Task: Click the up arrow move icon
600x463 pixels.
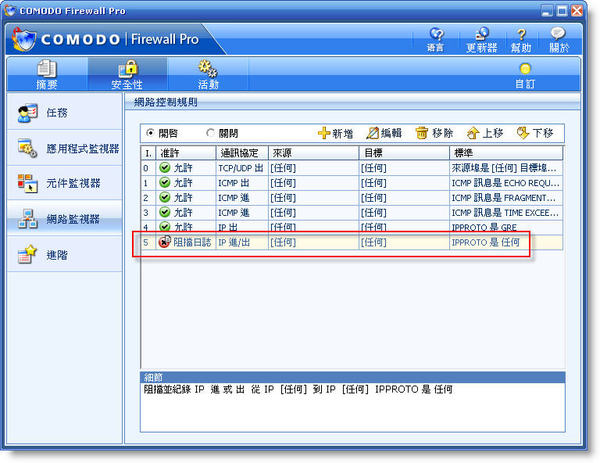Action: click(473, 133)
